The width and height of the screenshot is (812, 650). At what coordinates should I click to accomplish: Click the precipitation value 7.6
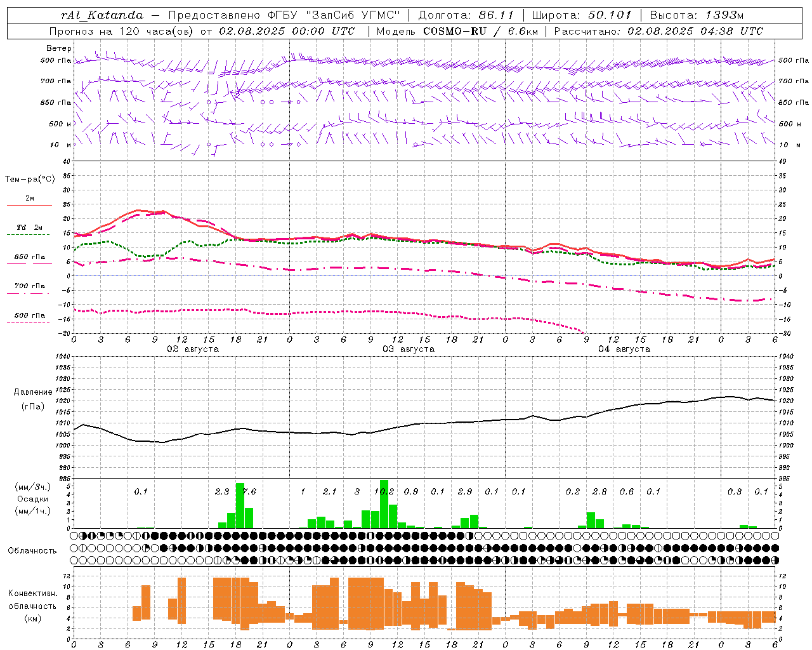click(249, 491)
